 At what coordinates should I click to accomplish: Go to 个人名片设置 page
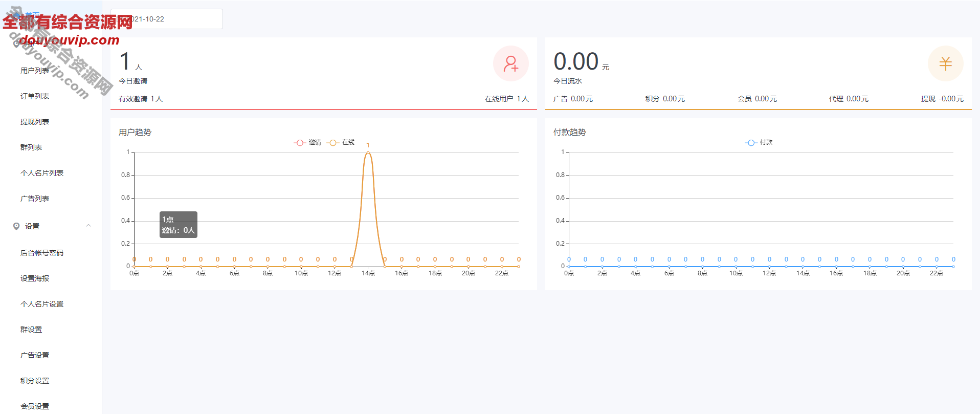click(x=42, y=304)
